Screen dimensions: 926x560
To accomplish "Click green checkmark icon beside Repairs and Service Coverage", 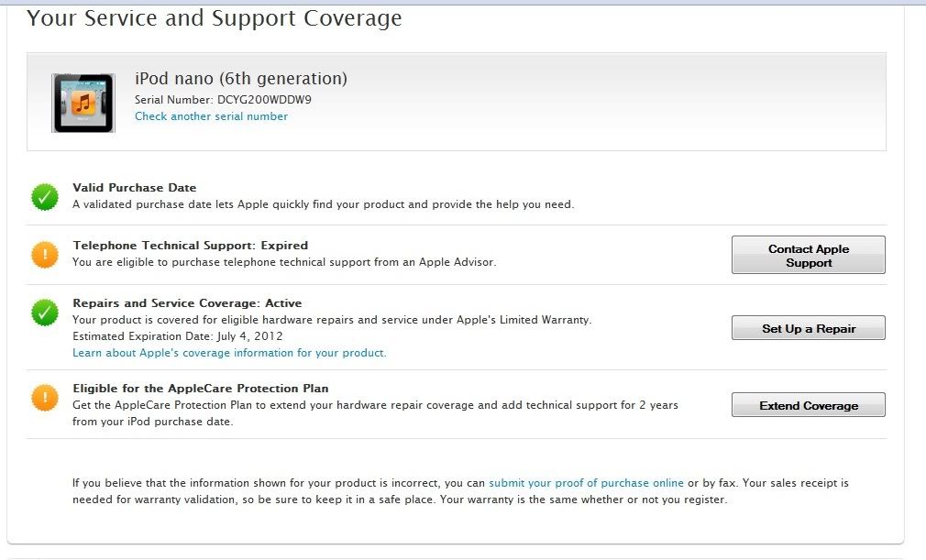I will [45, 313].
